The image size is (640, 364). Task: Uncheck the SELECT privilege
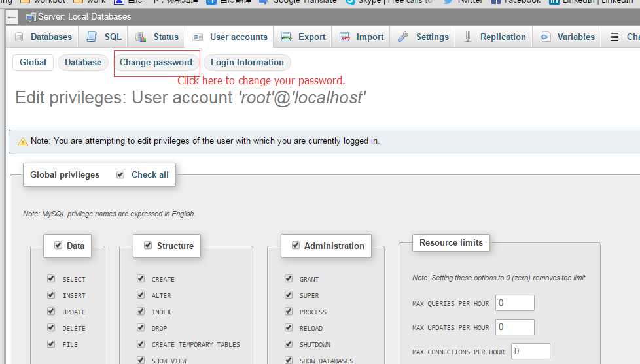(51, 279)
